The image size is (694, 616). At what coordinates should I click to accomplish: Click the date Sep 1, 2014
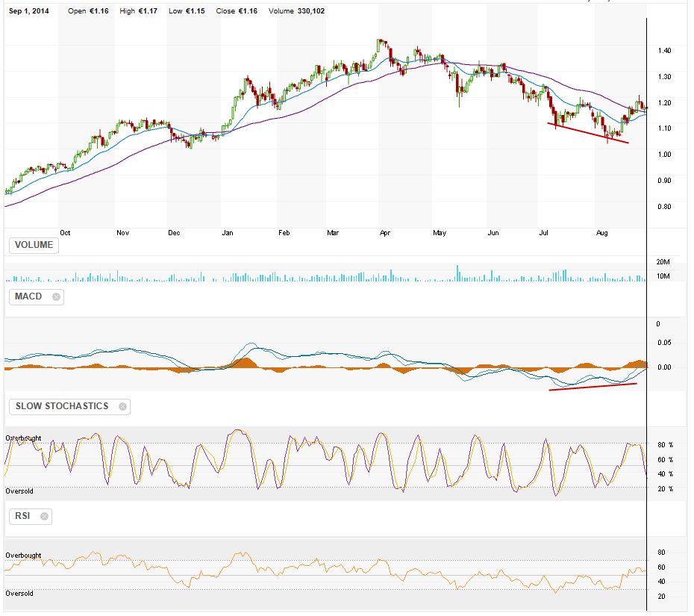[29, 11]
